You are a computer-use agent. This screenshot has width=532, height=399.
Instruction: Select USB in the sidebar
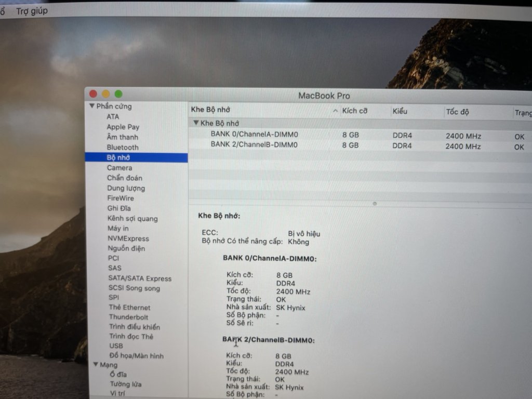[116, 346]
